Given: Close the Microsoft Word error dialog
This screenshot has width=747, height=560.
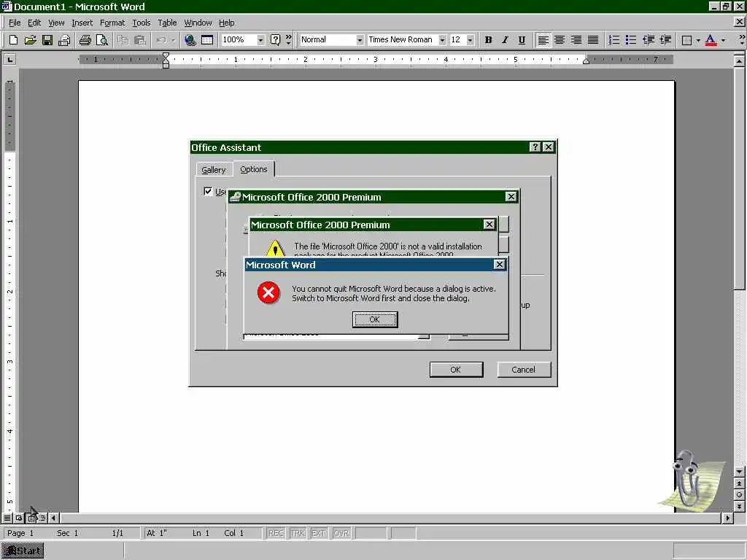Looking at the screenshot, I should [499, 264].
